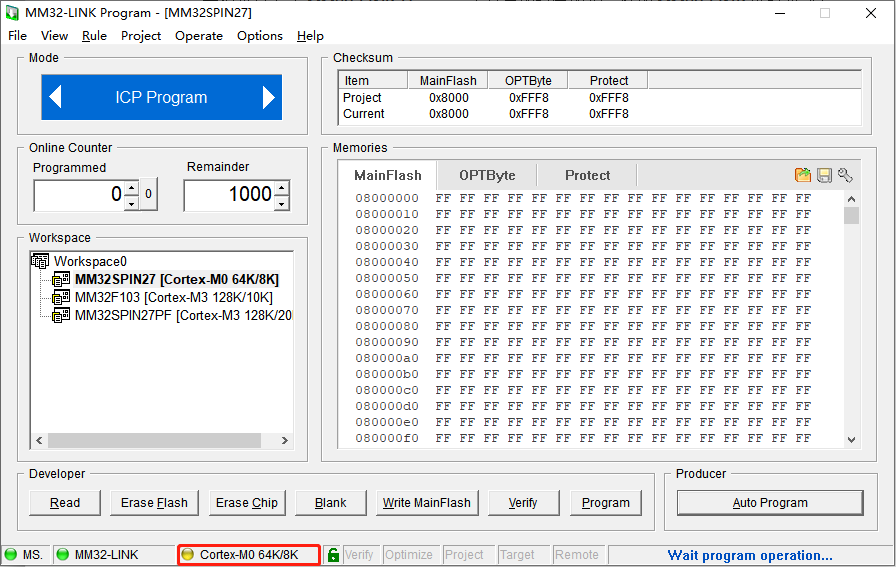This screenshot has height=567, width=896.
Task: Switch to the Protect tab
Action: [x=587, y=175]
